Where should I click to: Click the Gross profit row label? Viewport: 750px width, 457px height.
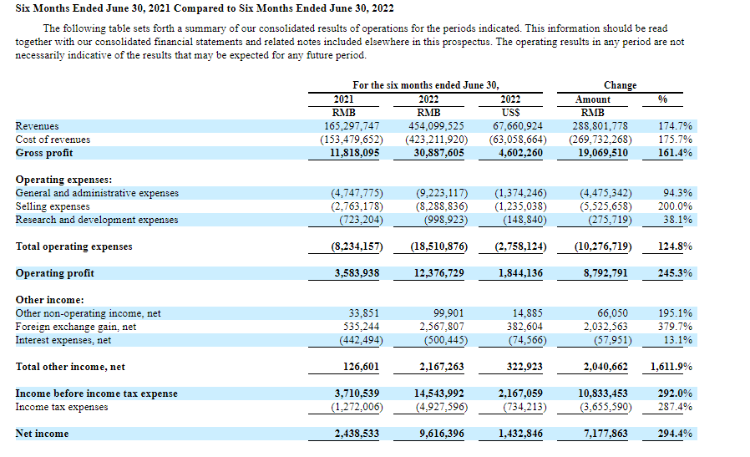pos(44,153)
